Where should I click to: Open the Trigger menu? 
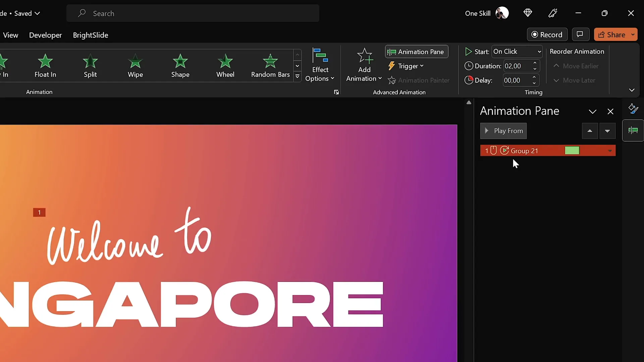tap(406, 66)
